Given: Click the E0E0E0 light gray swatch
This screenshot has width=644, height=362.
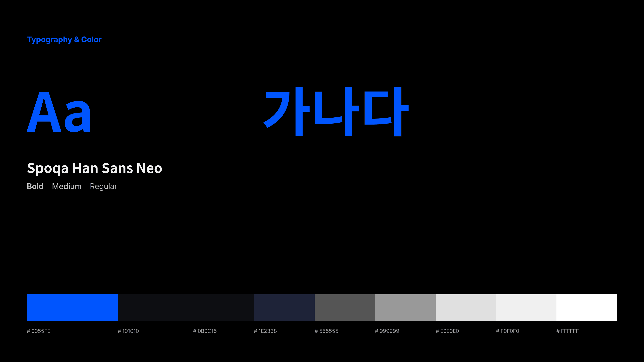Looking at the screenshot, I should 466,308.
